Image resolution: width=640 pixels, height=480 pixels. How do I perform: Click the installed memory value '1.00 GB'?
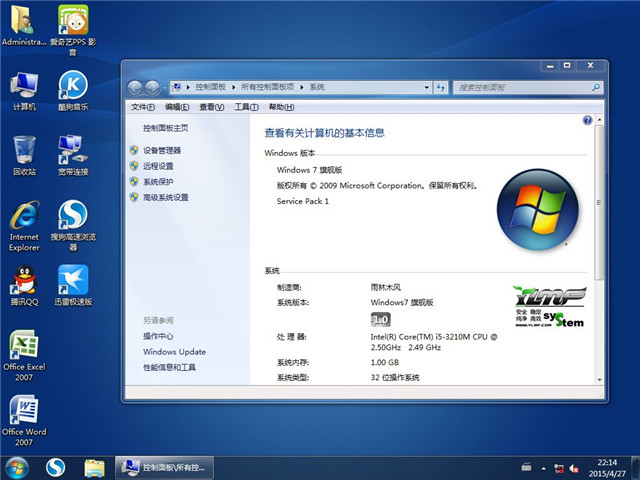[384, 362]
